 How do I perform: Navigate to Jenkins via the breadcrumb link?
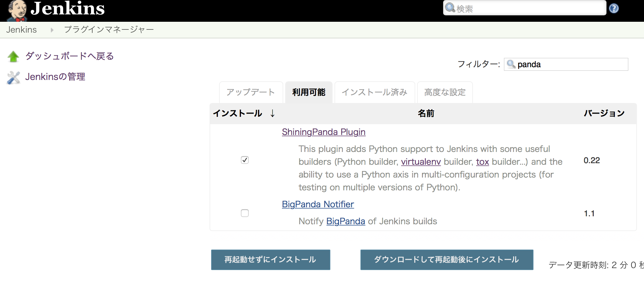pos(21,29)
